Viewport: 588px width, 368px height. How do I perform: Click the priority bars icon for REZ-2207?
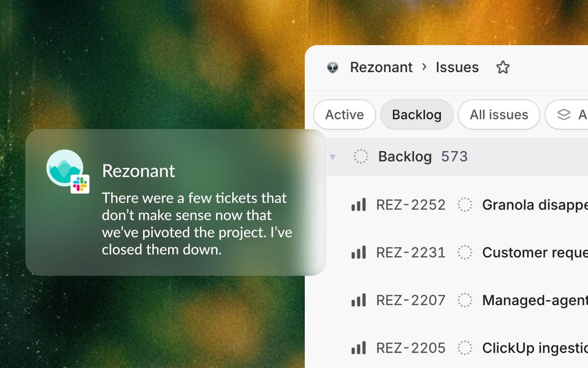click(x=359, y=300)
